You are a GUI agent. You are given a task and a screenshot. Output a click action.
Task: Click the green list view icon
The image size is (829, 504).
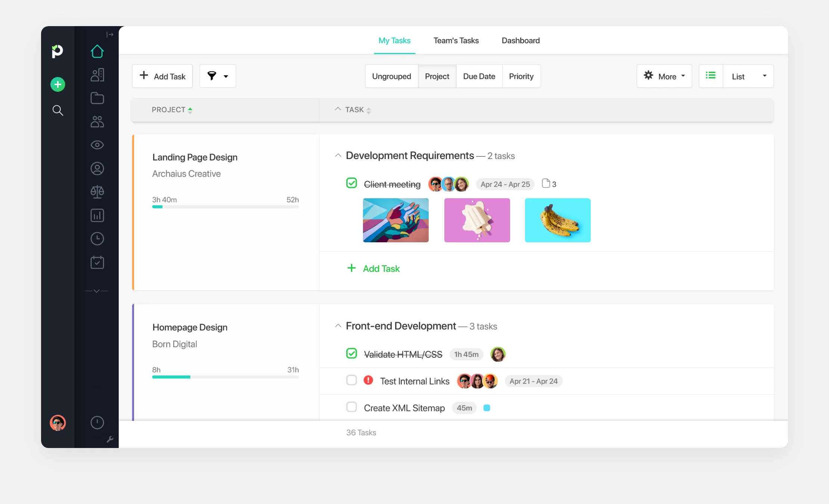711,76
